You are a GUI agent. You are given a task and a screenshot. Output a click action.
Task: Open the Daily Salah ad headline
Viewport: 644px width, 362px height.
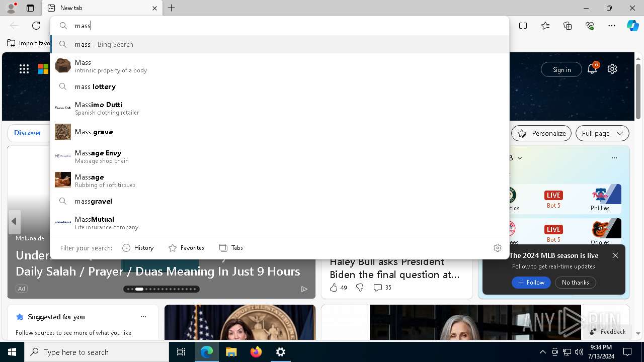click(x=158, y=271)
